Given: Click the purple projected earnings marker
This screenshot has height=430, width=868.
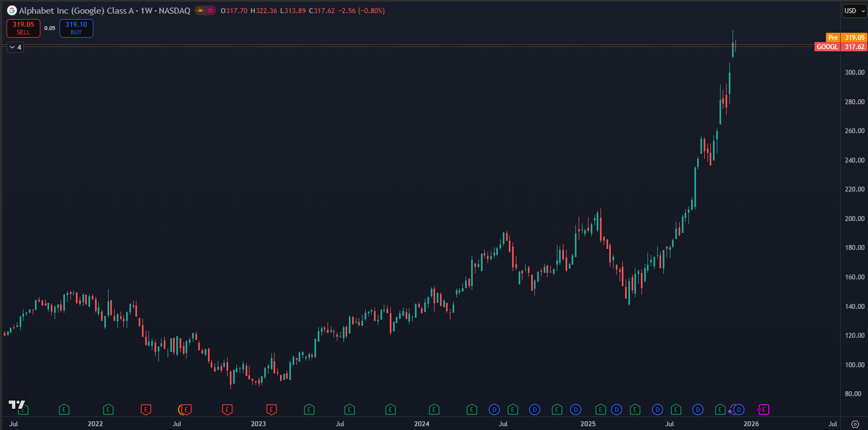Looking at the screenshot, I should 763,409.
